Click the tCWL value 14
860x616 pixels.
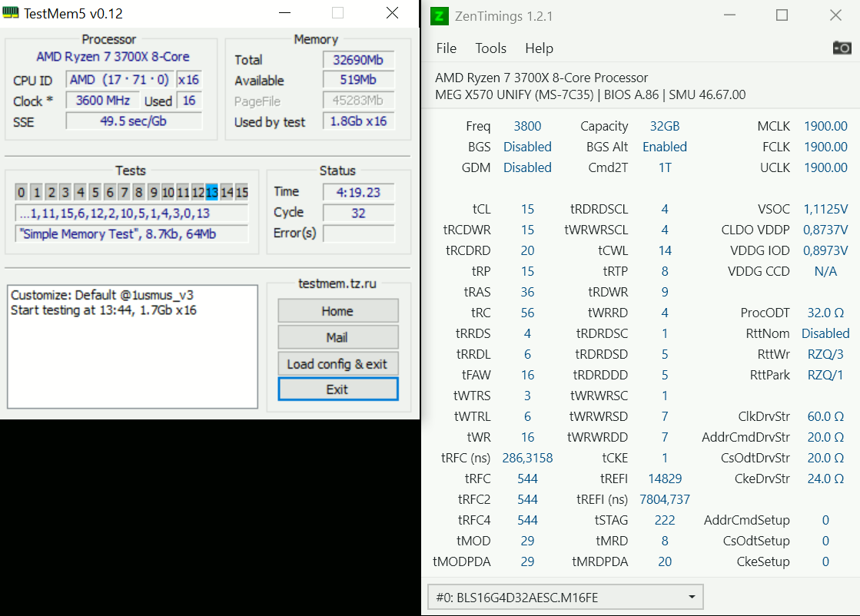tap(665, 250)
